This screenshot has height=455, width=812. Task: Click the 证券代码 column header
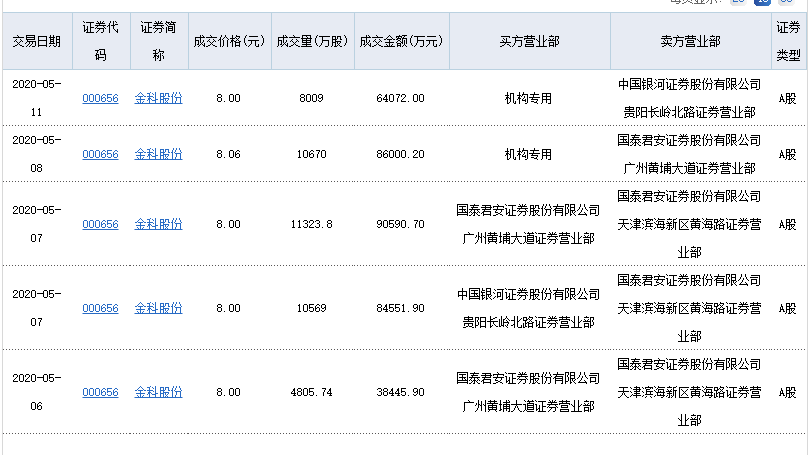100,41
